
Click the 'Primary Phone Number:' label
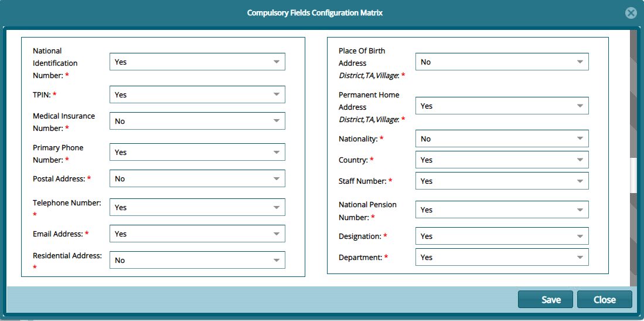pyautogui.click(x=58, y=153)
